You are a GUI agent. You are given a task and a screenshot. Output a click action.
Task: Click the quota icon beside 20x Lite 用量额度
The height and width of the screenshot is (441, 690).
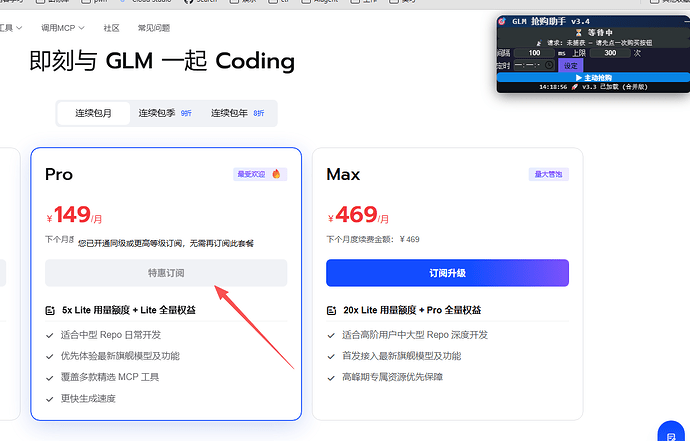[331, 310]
